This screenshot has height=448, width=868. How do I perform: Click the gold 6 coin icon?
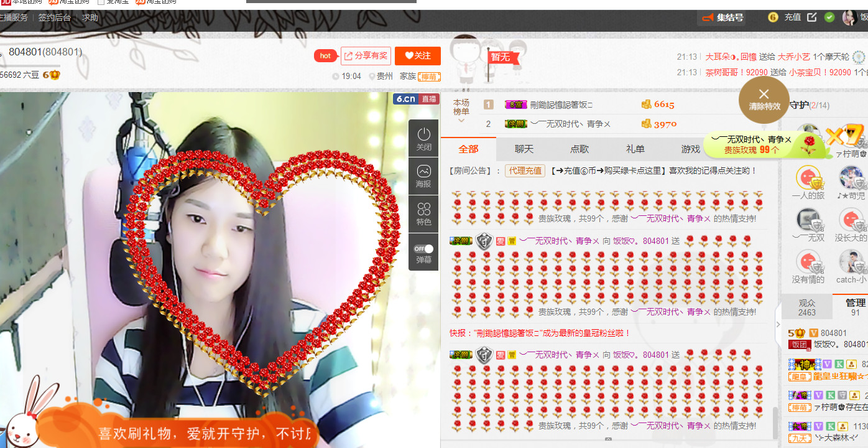click(773, 17)
